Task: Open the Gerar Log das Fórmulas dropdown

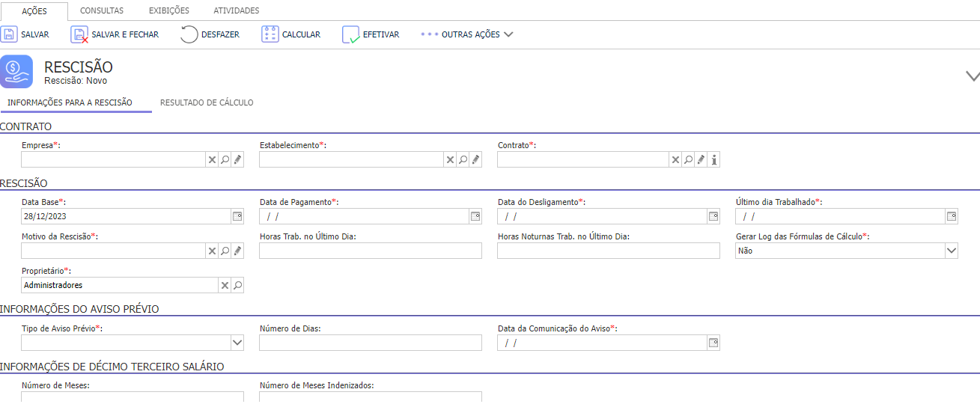Action: tap(952, 251)
